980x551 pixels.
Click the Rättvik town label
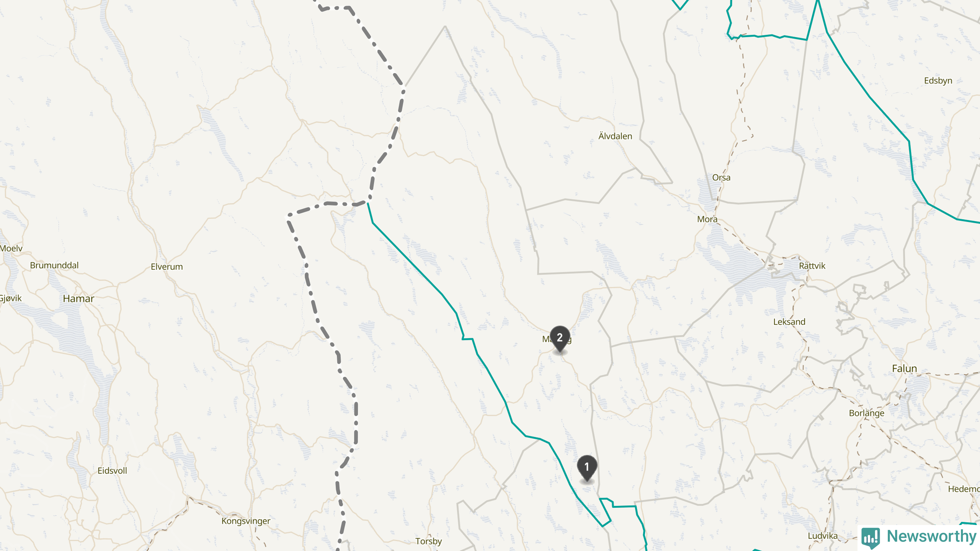click(812, 266)
